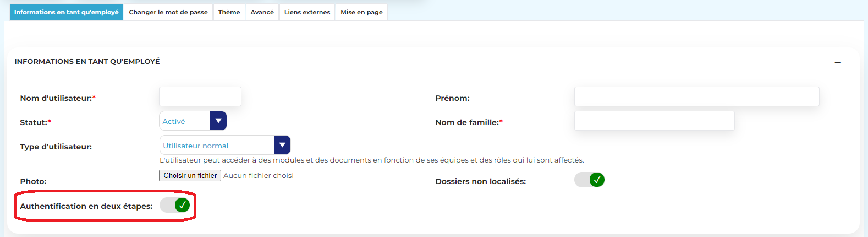Click the Authentification en deux étapes label

86,206
